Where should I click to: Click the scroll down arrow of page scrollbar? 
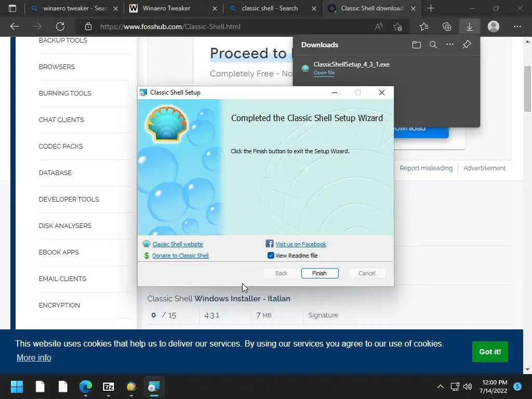tap(527, 369)
